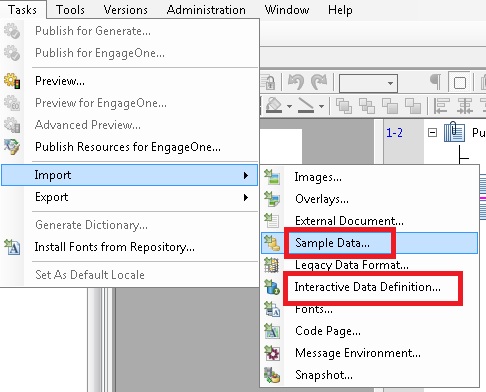Open the Administration menu

coord(206,9)
